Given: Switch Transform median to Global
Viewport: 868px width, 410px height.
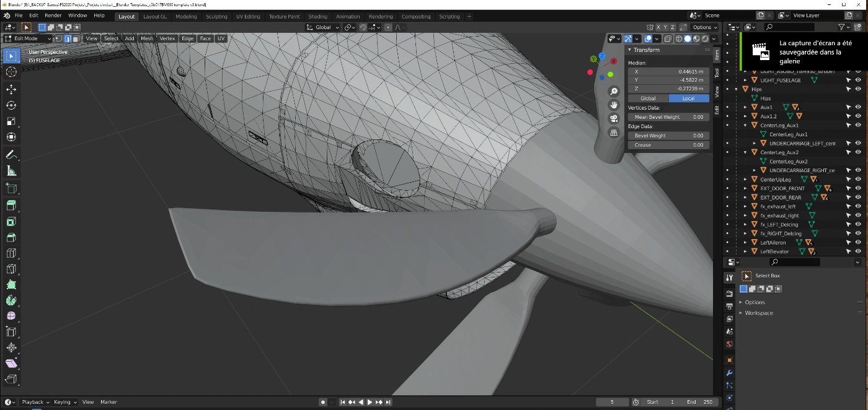Looking at the screenshot, I should click(648, 98).
